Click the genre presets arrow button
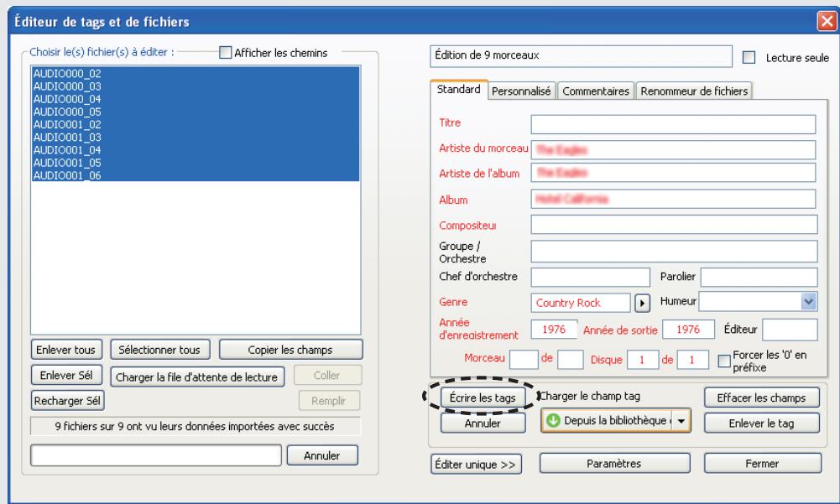The height and width of the screenshot is (504, 840). point(642,303)
